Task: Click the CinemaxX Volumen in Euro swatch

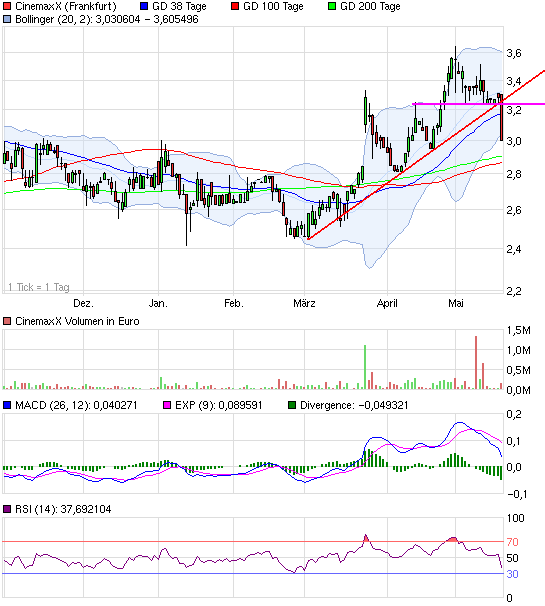Action: (x=7, y=321)
